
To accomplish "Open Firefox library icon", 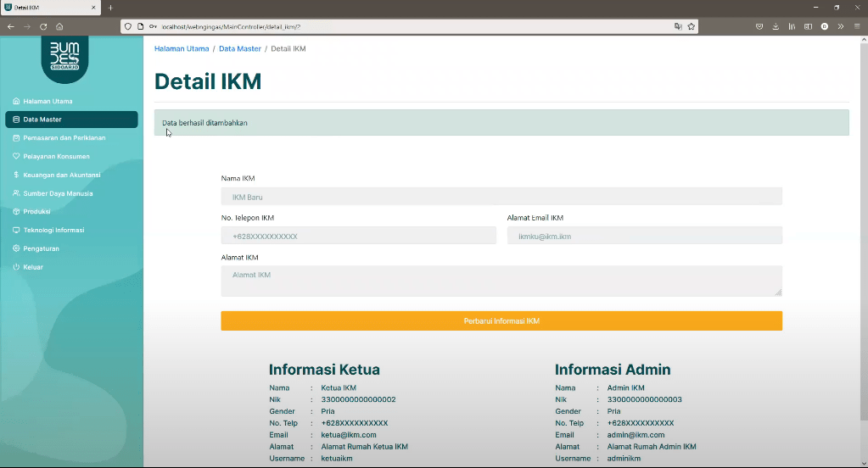I will click(792, 26).
